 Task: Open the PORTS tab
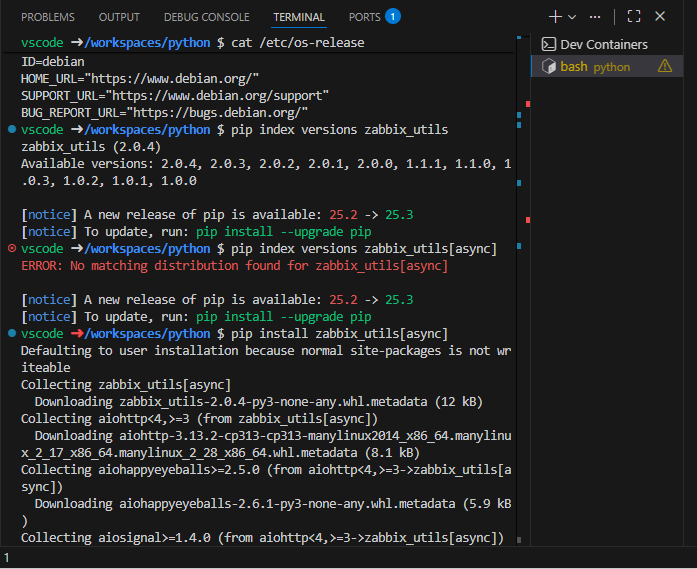tap(365, 17)
